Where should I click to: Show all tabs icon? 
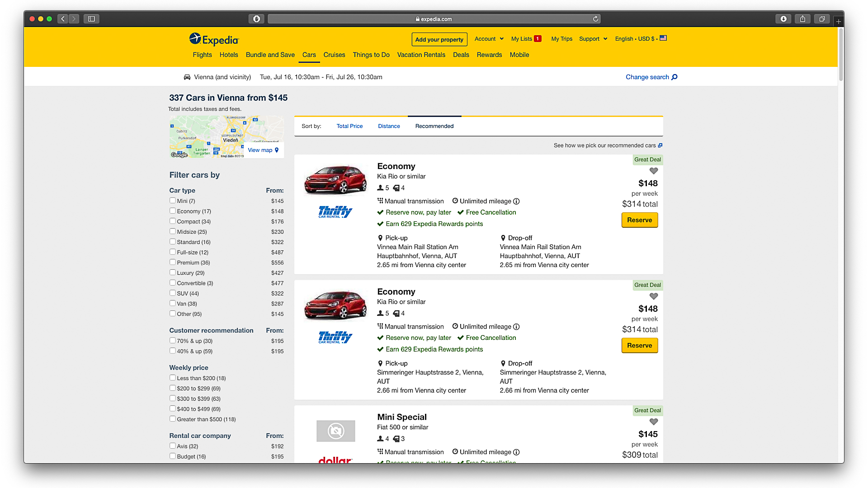[822, 19]
